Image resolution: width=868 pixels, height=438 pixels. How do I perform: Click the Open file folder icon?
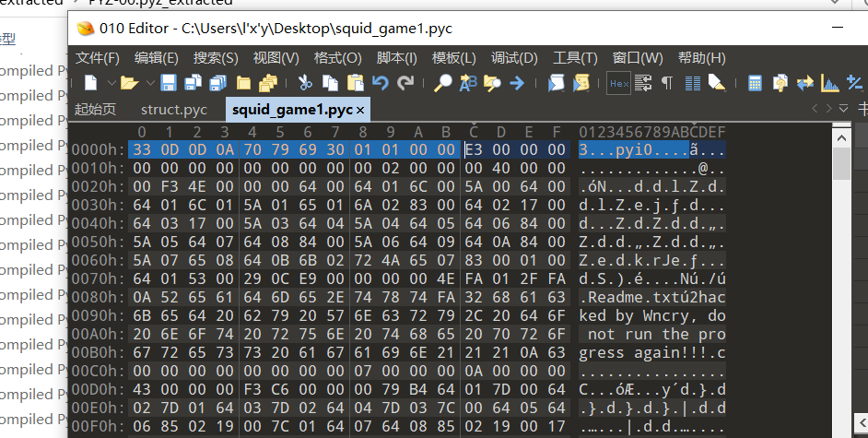(x=130, y=83)
